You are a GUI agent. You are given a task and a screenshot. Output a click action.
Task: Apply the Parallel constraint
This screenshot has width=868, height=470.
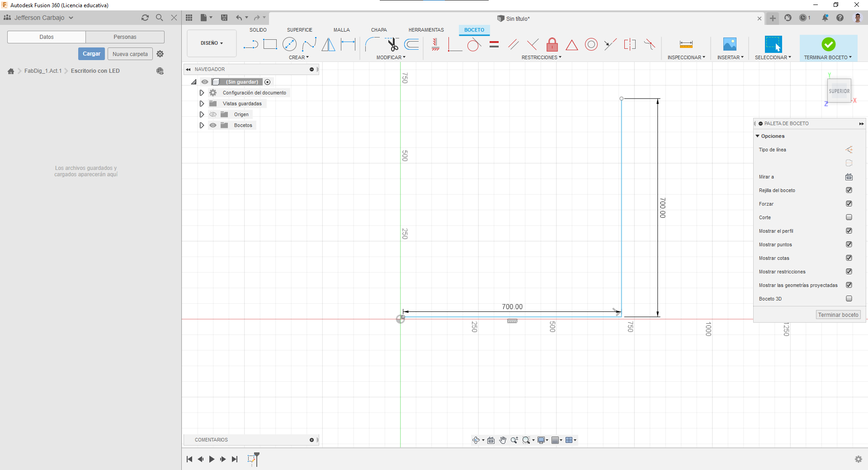point(513,44)
